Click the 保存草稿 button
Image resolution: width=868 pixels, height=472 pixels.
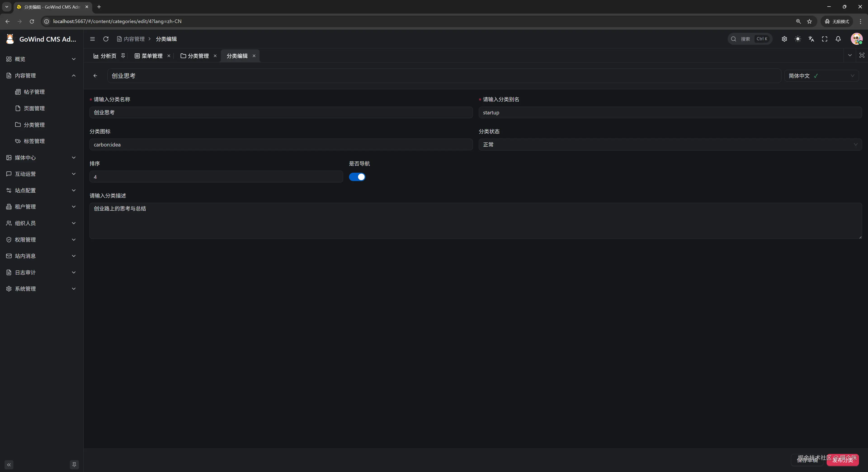[807, 460]
